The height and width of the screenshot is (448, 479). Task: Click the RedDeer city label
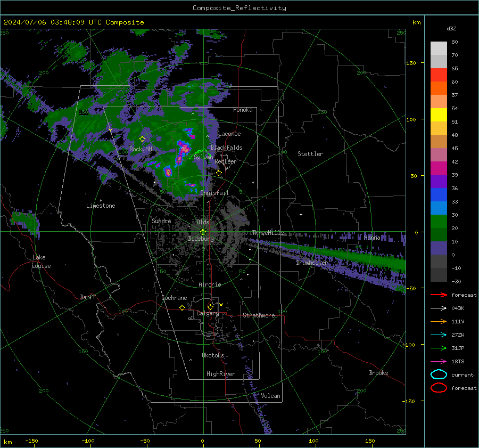(226, 161)
